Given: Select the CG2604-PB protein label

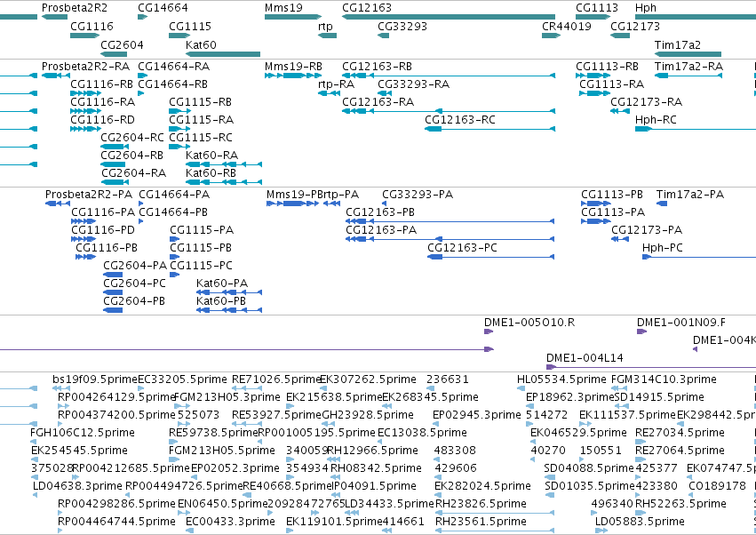Looking at the screenshot, I should pyautogui.click(x=134, y=300).
